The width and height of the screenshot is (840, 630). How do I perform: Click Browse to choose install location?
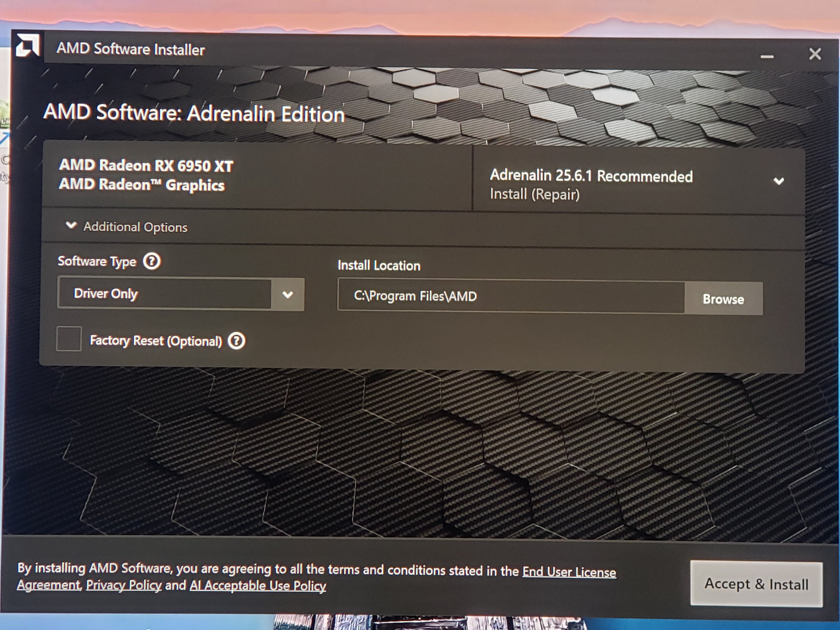(x=723, y=299)
